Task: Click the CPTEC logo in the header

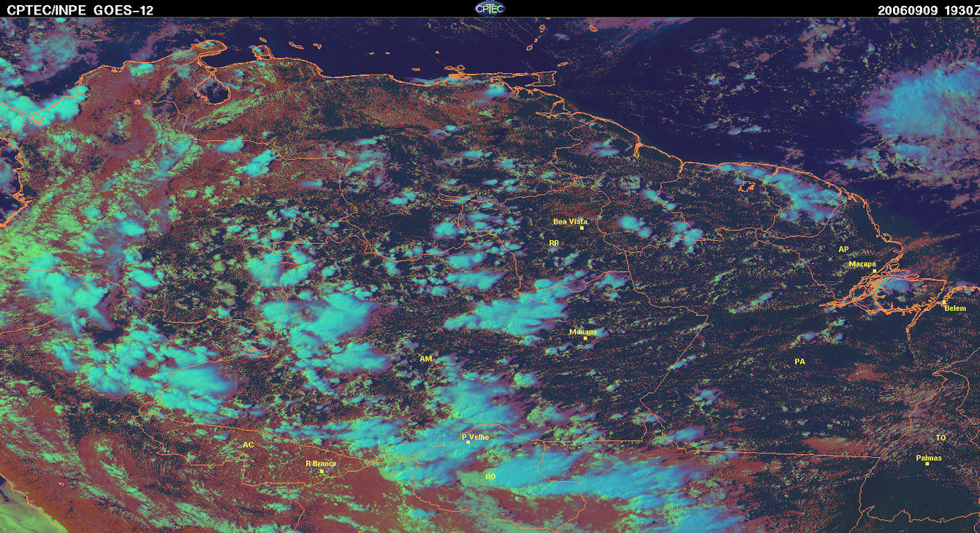Action: click(490, 8)
